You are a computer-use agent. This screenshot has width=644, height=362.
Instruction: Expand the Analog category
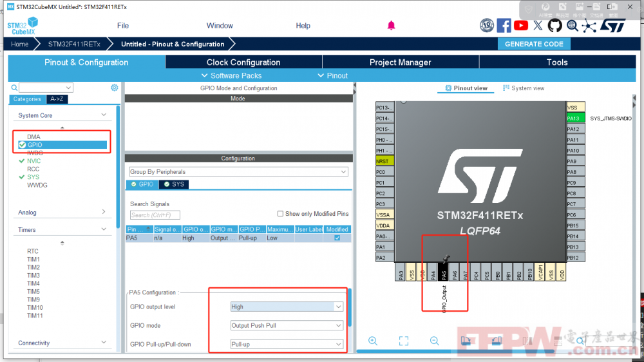point(104,212)
